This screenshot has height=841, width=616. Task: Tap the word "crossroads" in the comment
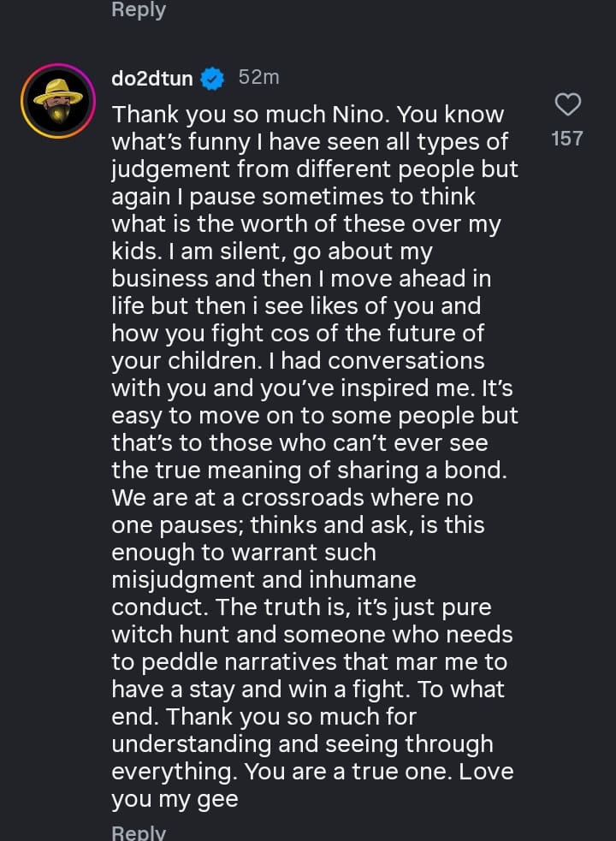tap(312, 498)
